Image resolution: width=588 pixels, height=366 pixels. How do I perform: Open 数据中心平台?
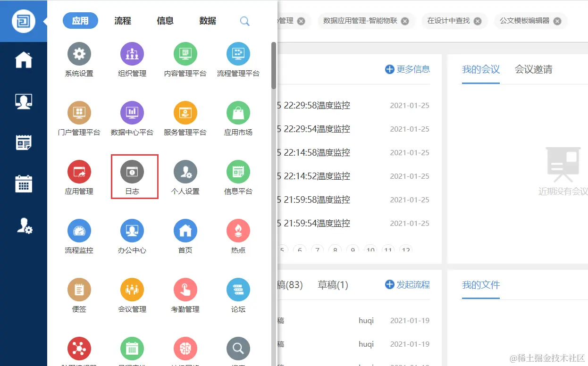click(x=132, y=118)
